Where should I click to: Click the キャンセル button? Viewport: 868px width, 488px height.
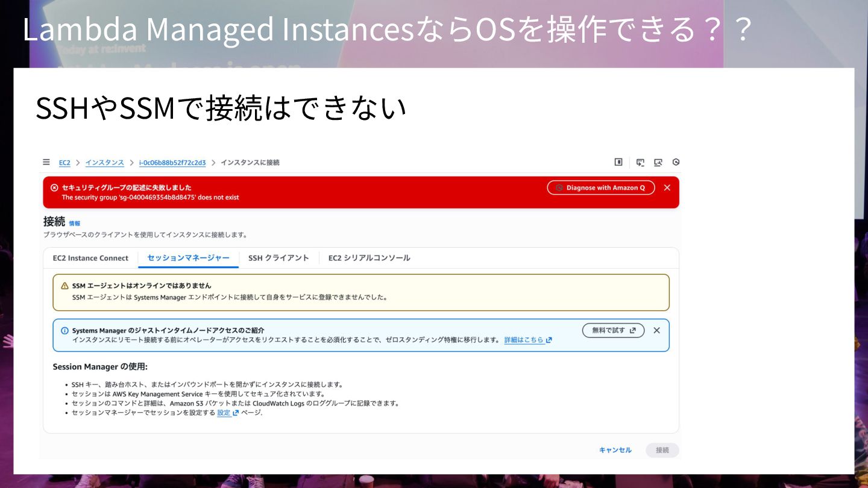615,450
